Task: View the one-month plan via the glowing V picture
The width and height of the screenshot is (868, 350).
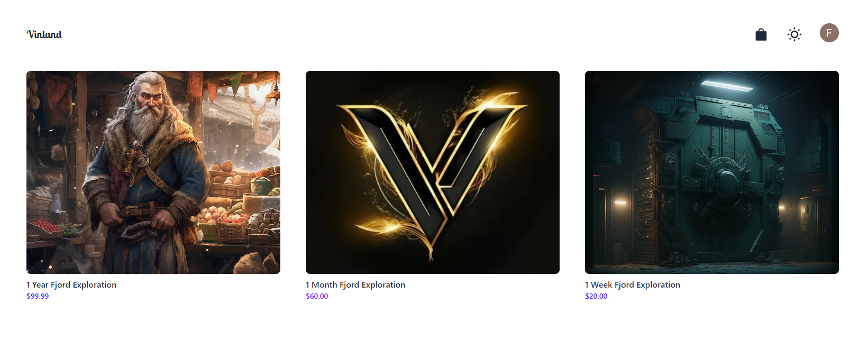Action: (433, 172)
